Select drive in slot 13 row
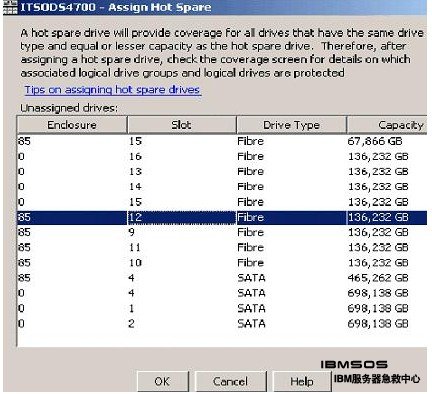The height and width of the screenshot is (394, 432). pyautogui.click(x=222, y=172)
